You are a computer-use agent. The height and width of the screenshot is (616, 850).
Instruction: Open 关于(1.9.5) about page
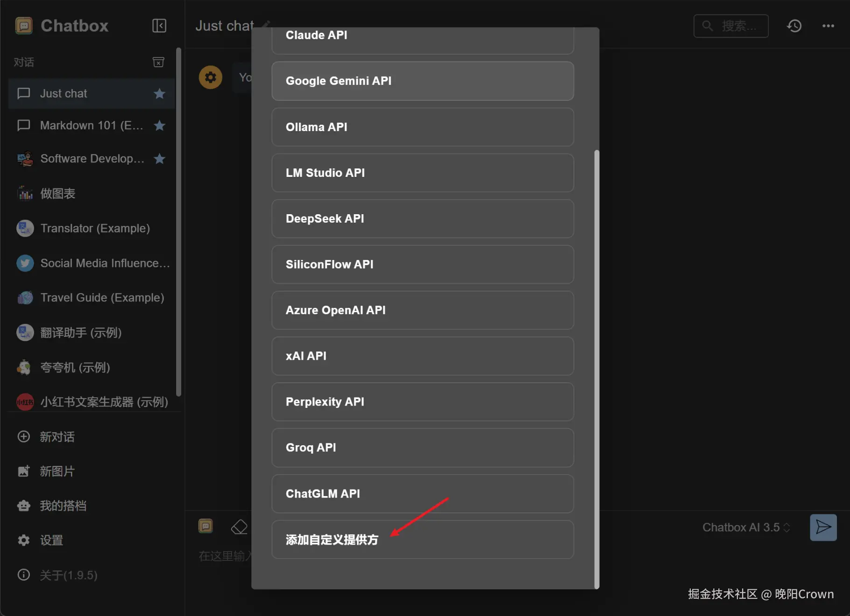point(92,575)
